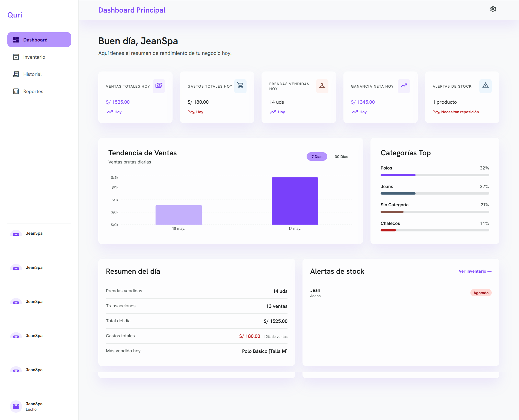Image resolution: width=519 pixels, height=420 pixels.
Task: Click the Historial receipt icon
Action: (16, 74)
